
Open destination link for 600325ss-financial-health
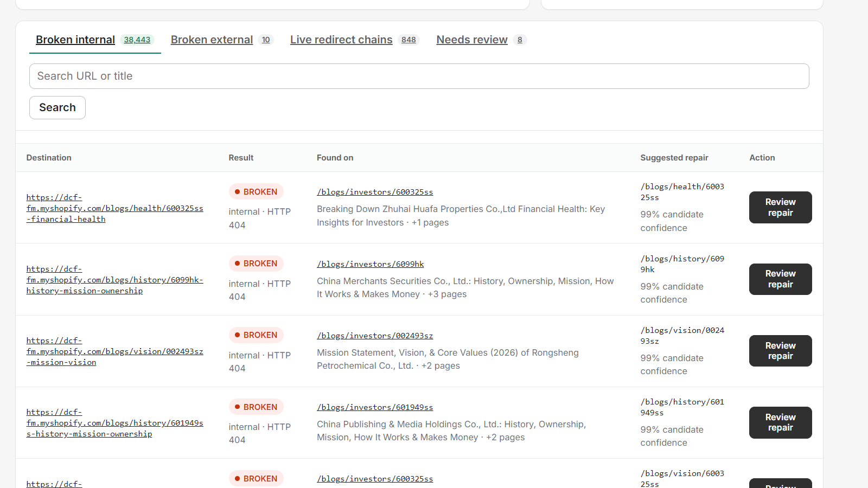(x=115, y=208)
